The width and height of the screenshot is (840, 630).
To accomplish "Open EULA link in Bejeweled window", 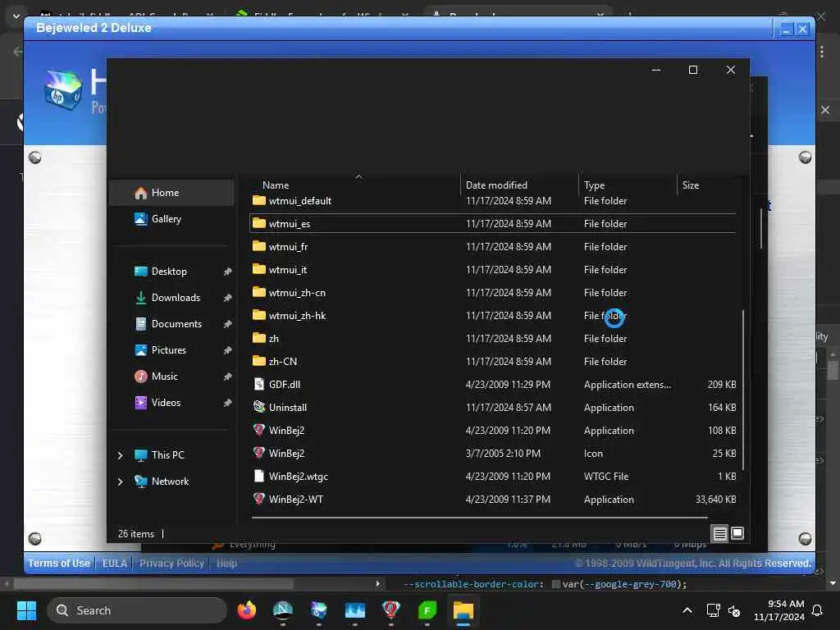I will pyautogui.click(x=115, y=563).
